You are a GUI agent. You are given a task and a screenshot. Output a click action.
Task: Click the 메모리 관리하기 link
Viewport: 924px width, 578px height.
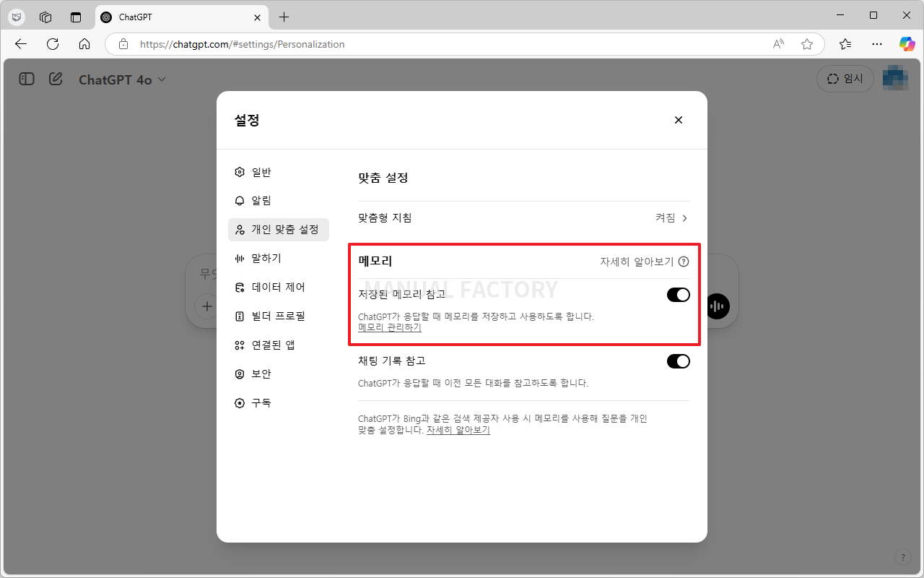[x=390, y=327]
